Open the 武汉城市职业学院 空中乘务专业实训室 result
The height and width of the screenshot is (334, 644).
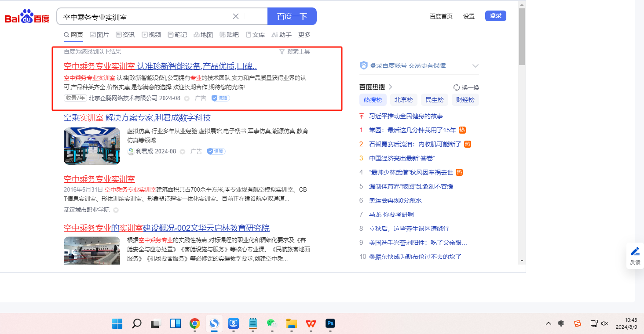[99, 179]
